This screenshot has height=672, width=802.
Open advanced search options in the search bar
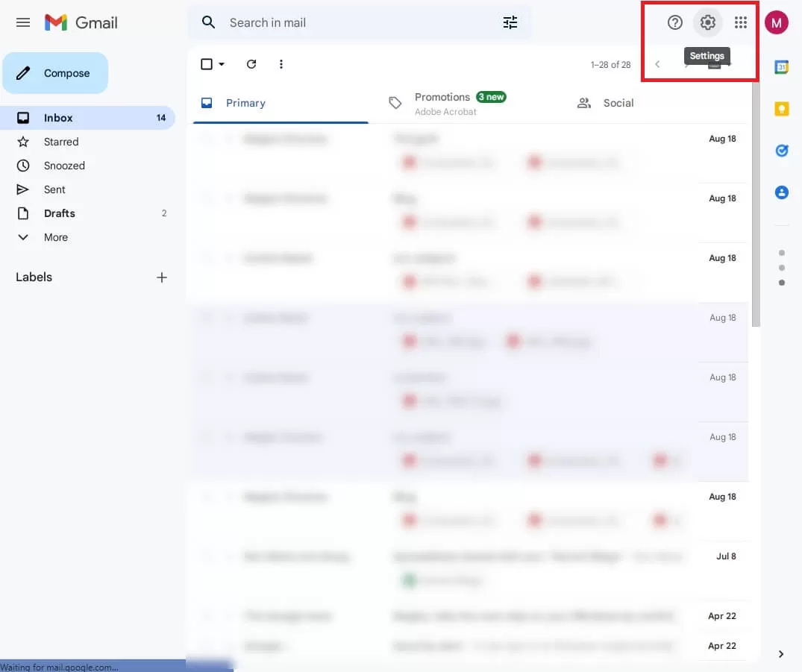(x=510, y=22)
